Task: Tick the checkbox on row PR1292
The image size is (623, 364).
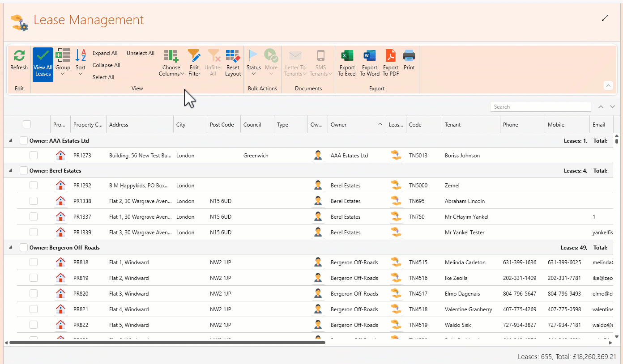Action: 34,185
